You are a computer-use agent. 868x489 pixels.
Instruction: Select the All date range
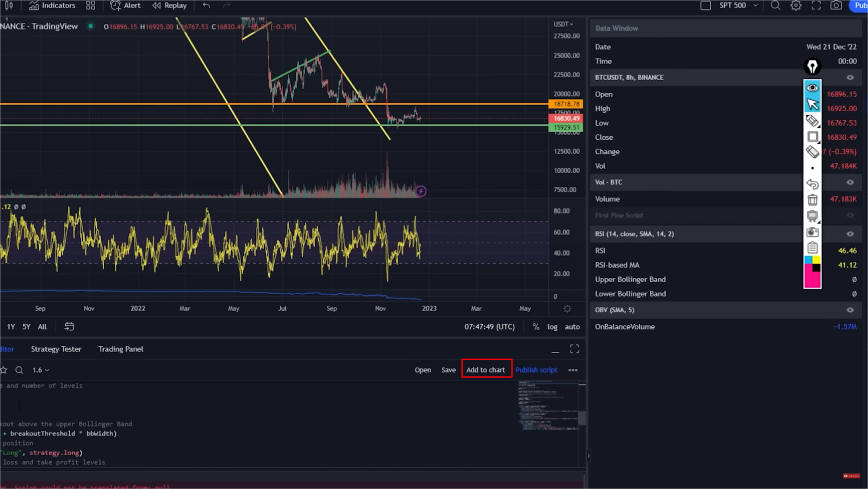pos(42,327)
